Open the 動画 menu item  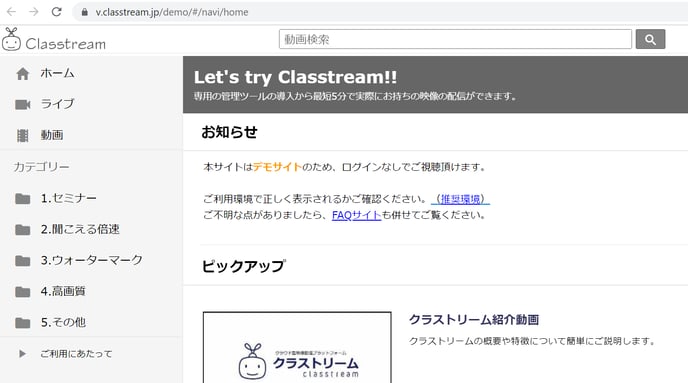click(x=52, y=135)
